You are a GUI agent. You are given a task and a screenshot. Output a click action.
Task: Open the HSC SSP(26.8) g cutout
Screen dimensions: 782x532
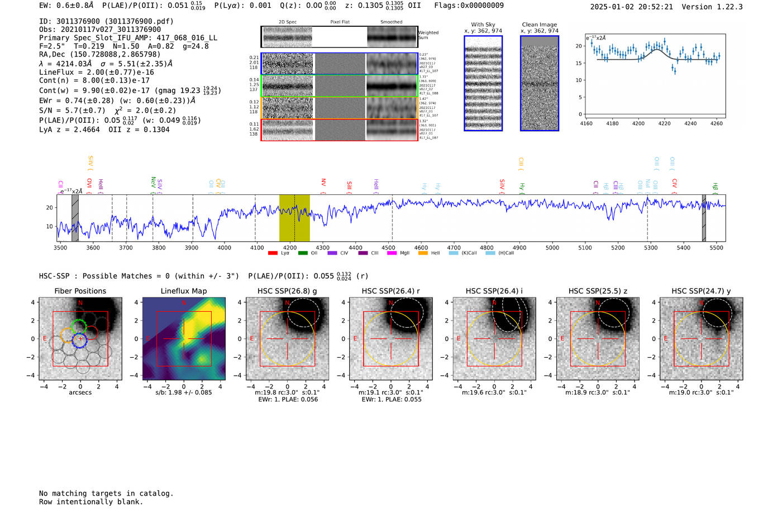coord(288,339)
